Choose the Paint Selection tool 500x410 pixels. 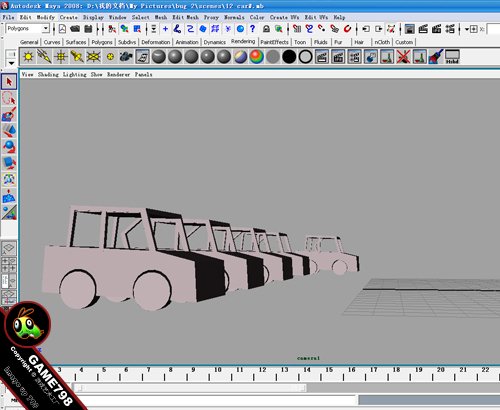[9, 115]
